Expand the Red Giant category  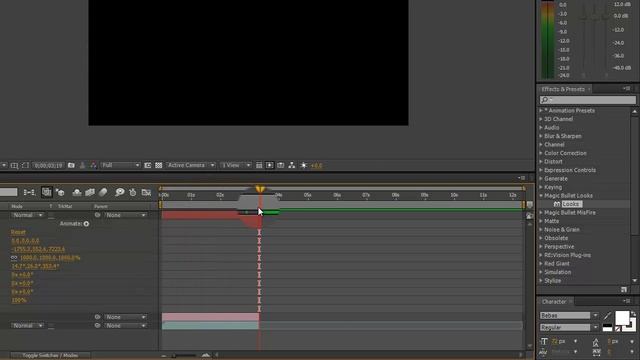(541, 264)
